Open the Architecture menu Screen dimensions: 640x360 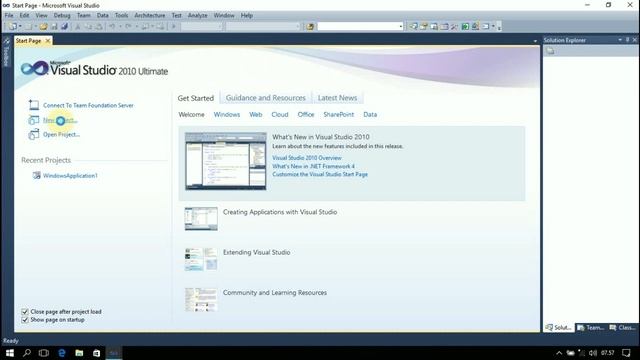click(x=150, y=16)
